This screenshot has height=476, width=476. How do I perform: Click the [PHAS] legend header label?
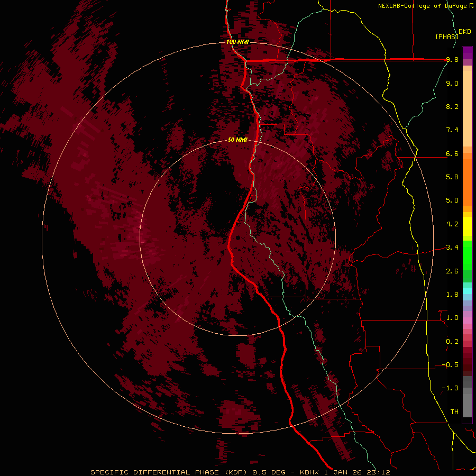coord(447,36)
